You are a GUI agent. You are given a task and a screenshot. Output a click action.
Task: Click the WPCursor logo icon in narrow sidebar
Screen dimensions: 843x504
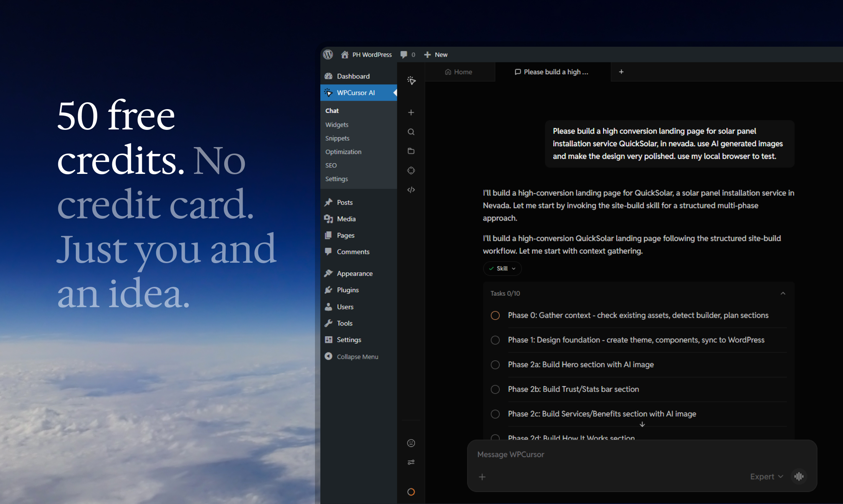click(411, 80)
